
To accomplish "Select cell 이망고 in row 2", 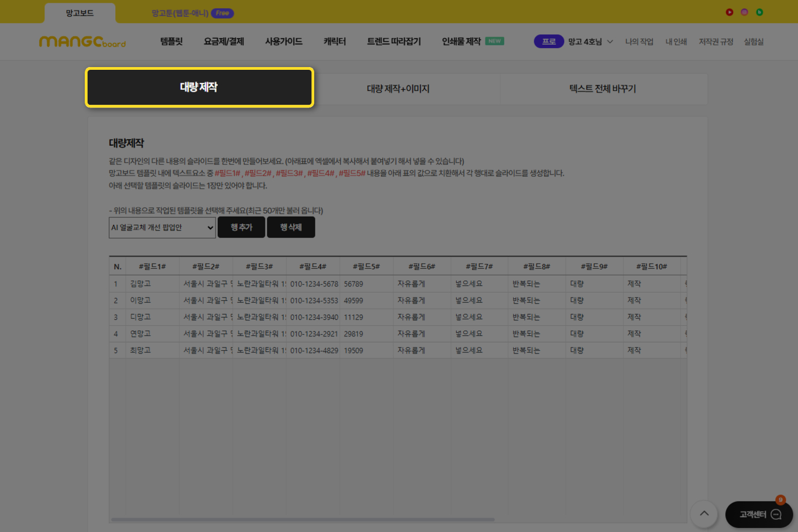I will [152, 300].
